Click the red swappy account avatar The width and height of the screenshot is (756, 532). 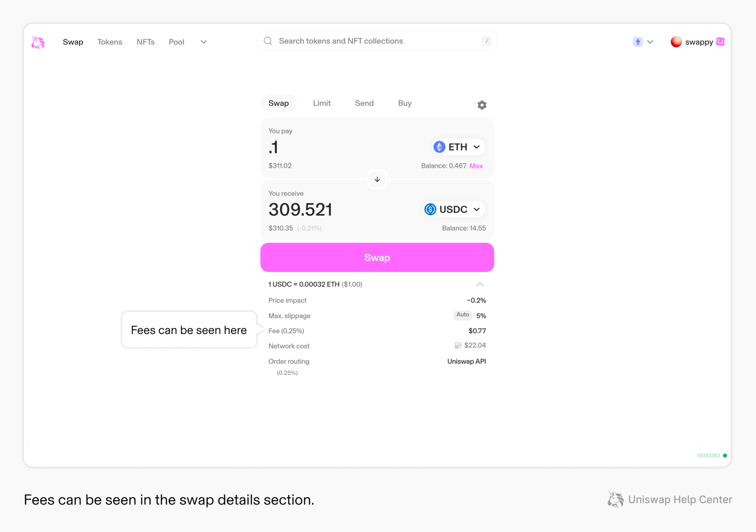[x=676, y=42]
